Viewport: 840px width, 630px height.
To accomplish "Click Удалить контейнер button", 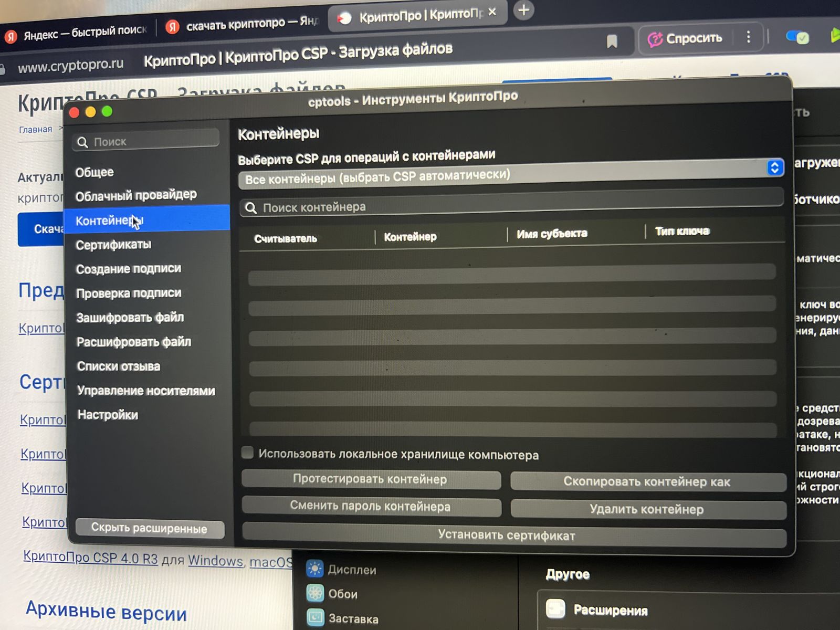I will 648,509.
